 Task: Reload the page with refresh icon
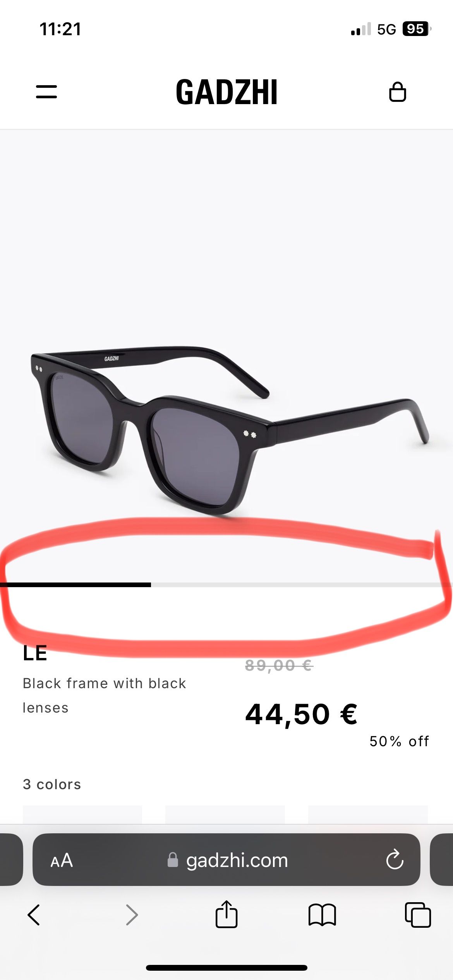[395, 860]
